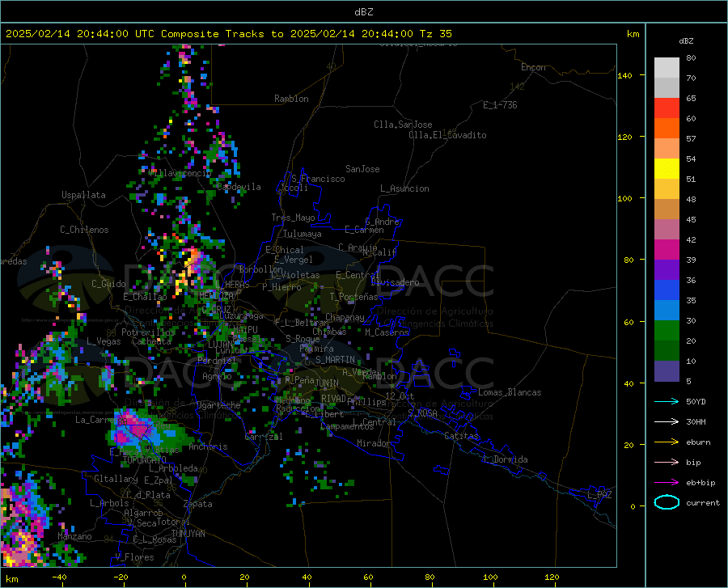Click the 'S_Francisco' map label
This screenshot has width=728, height=588.
coord(318,179)
